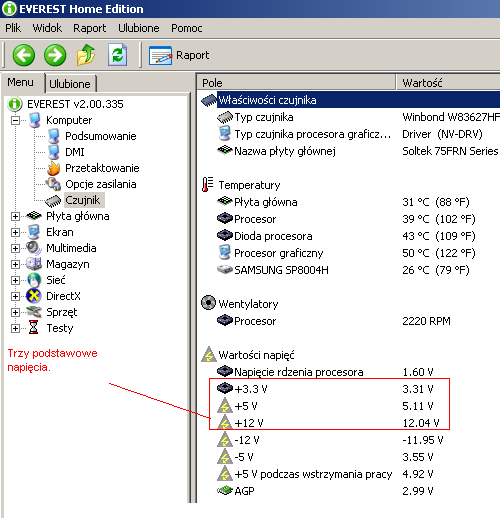500x518 pixels.
Task: Select the Nazwa płyty głównej row
Action: click(x=358, y=151)
